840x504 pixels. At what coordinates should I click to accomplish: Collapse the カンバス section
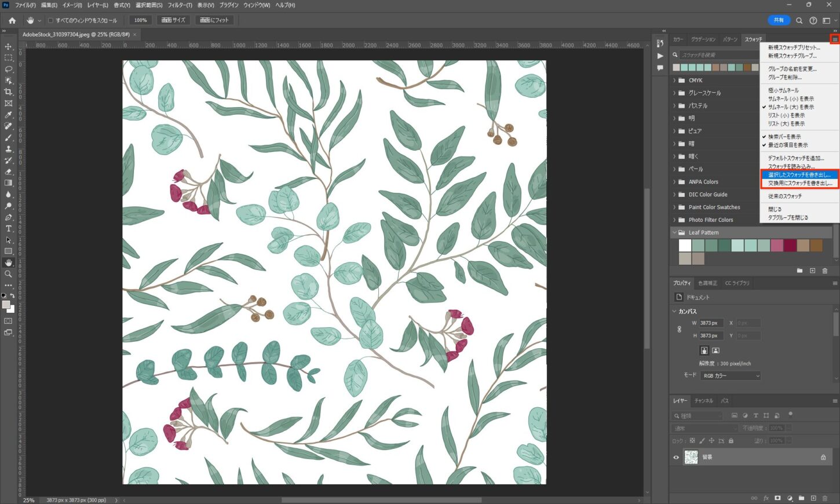[x=674, y=312]
